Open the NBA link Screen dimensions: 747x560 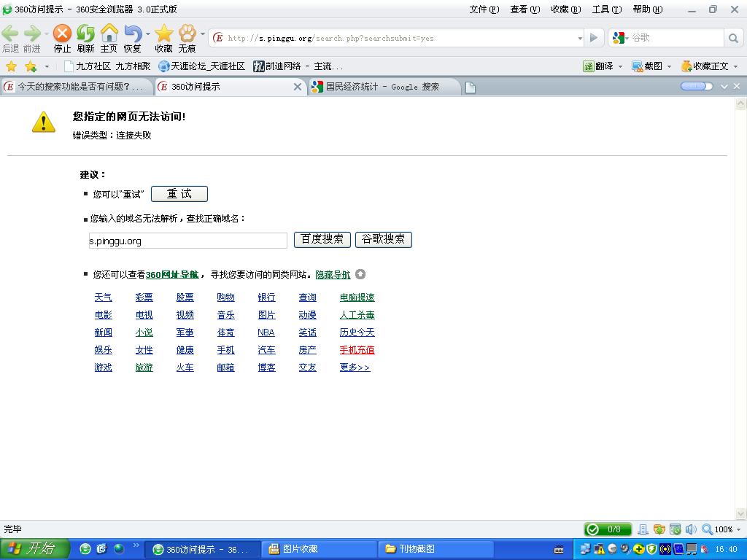pos(266,332)
